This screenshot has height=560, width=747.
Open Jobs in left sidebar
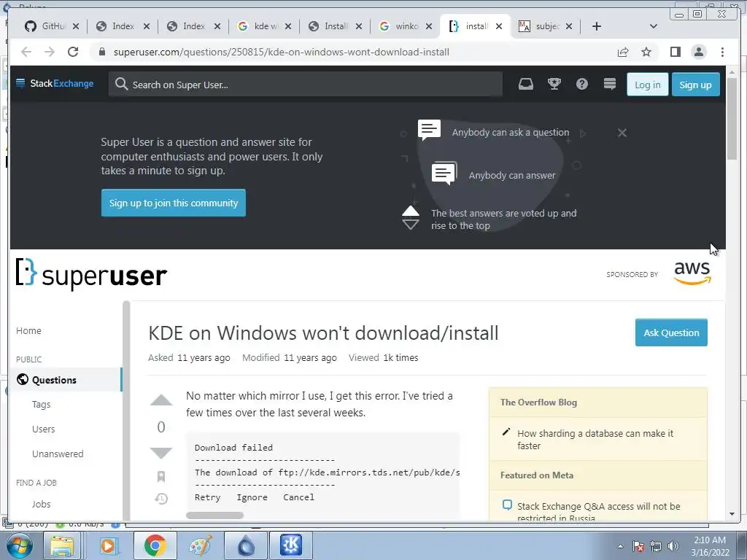click(x=41, y=504)
